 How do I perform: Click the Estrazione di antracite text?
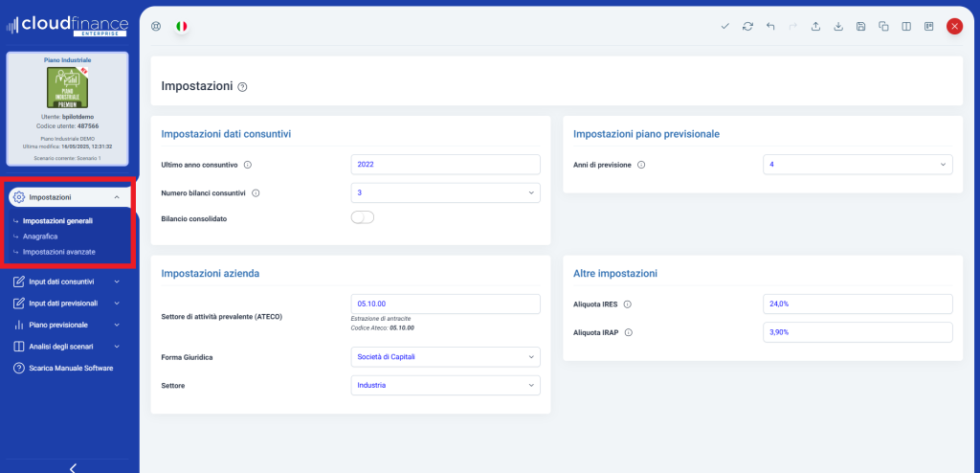(x=380, y=319)
